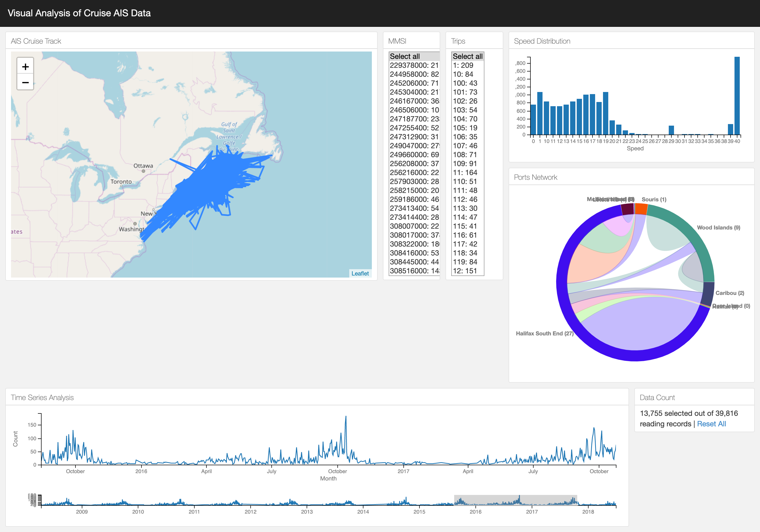Open the Leaflet attribution link

360,273
